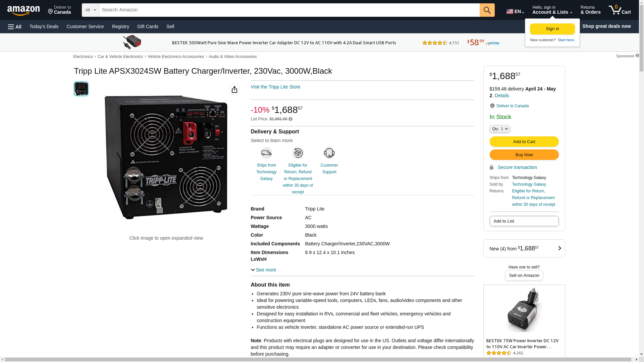Screen dimensions: 644x362
Task: Click the return eligibility box icon
Action: [298, 153]
